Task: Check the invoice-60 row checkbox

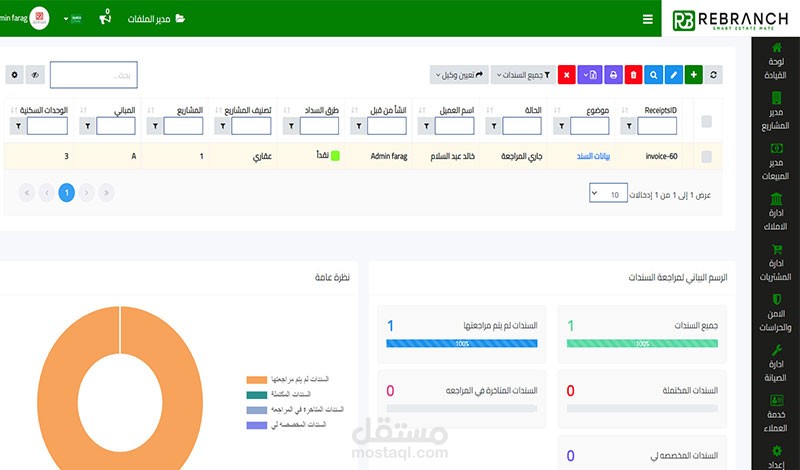Action: tap(707, 157)
